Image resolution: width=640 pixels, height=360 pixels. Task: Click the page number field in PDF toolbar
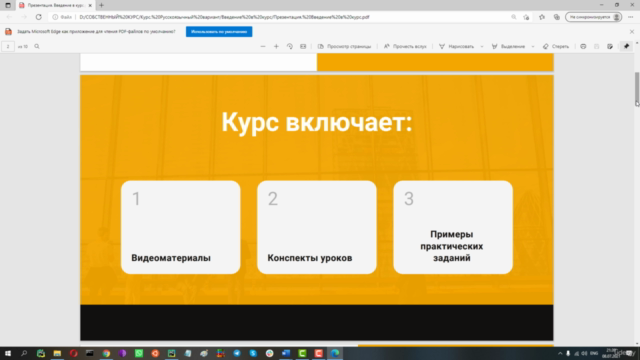coord(8,47)
